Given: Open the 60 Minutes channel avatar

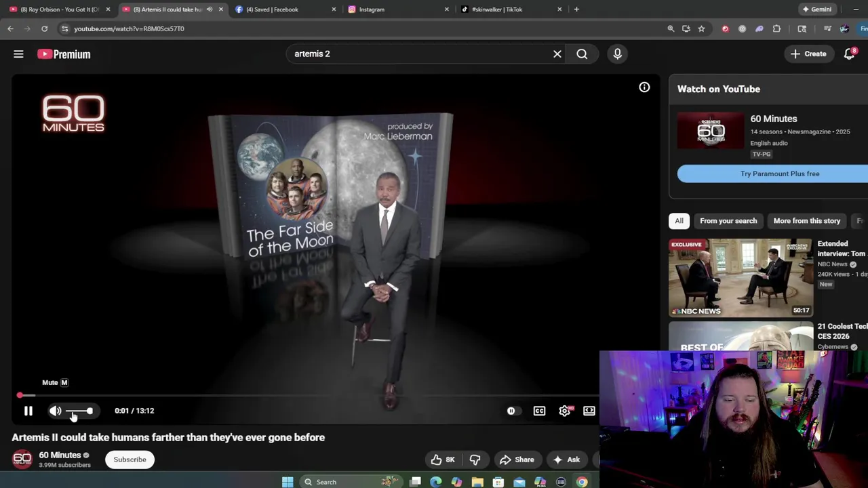Looking at the screenshot, I should (x=22, y=460).
